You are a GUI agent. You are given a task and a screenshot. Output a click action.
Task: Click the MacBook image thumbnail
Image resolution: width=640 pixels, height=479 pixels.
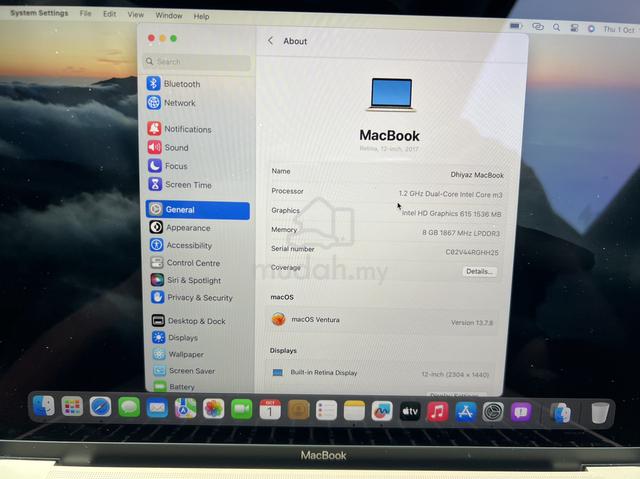(391, 95)
